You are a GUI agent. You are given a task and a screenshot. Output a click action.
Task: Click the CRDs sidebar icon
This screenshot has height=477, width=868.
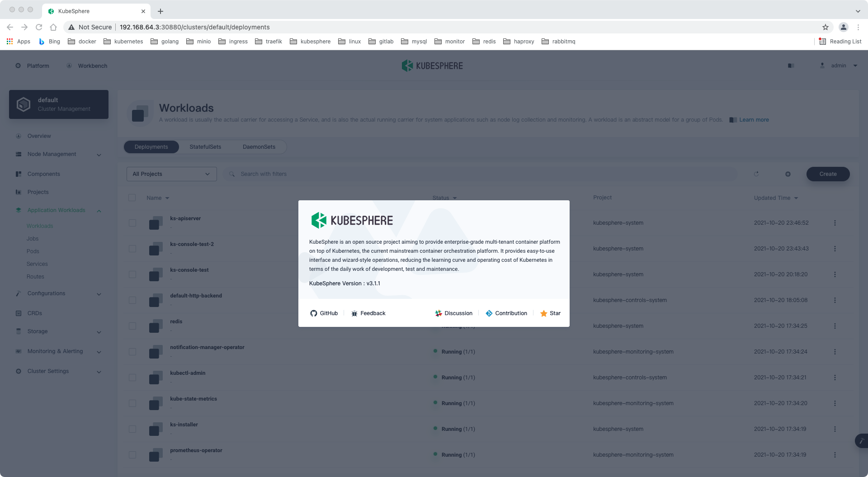point(18,313)
